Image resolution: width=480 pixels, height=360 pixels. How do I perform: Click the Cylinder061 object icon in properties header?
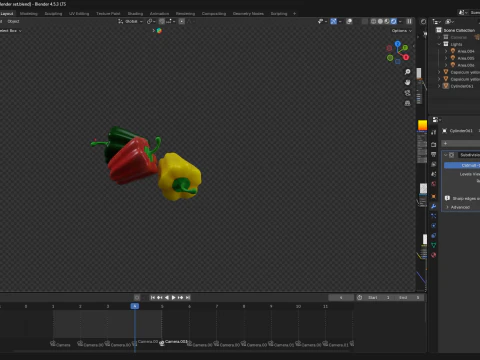(445, 131)
